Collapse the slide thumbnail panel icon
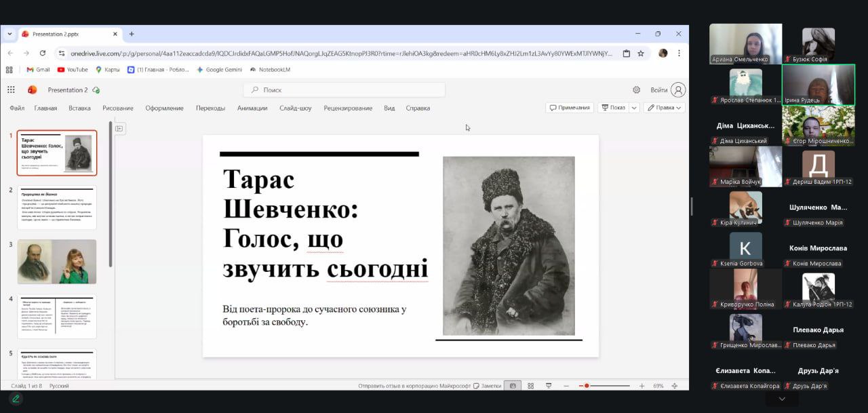868x413 pixels. click(x=119, y=128)
